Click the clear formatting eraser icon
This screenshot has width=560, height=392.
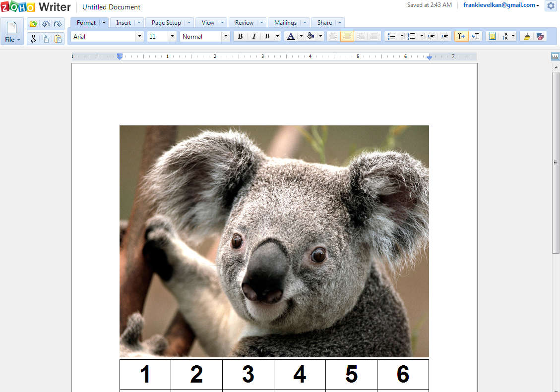(540, 36)
